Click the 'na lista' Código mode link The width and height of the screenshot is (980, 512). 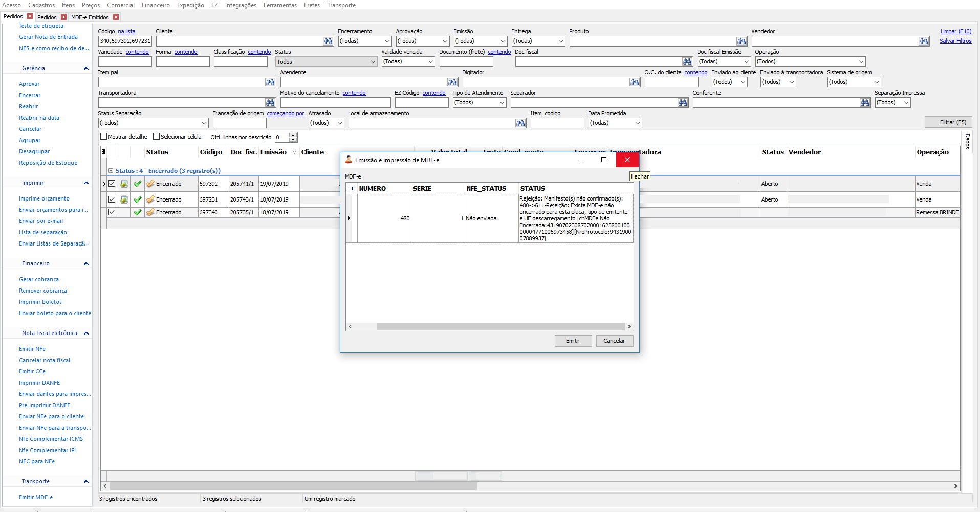click(x=126, y=31)
